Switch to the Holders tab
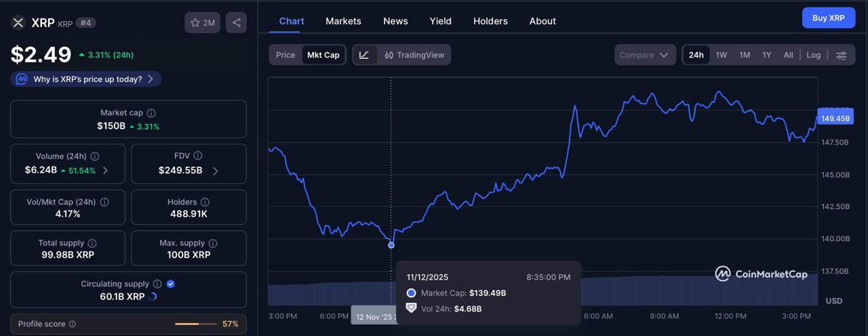The width and height of the screenshot is (868, 336). tap(490, 21)
